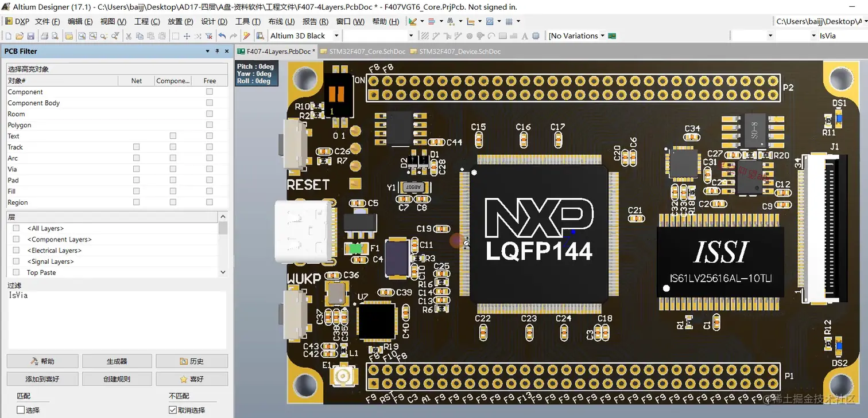The image size is (868, 418).
Task: Click the Paste icon in the toolbar
Action: click(x=151, y=36)
